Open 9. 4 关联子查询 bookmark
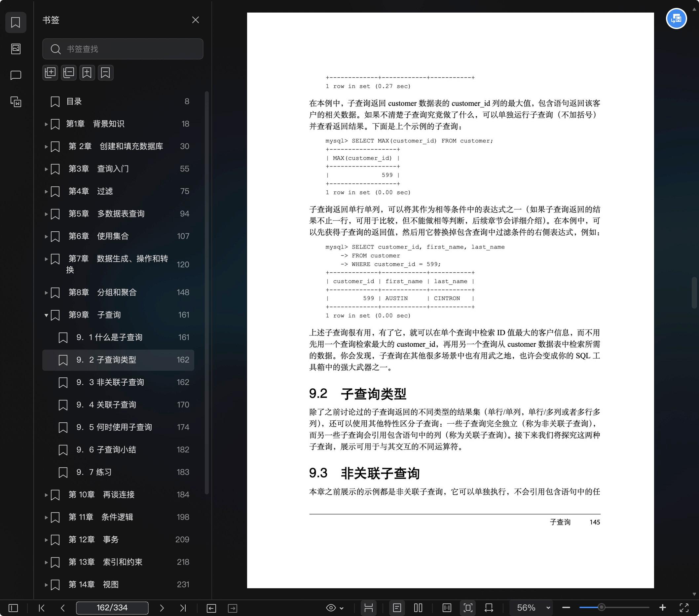The height and width of the screenshot is (616, 699). coord(118,405)
